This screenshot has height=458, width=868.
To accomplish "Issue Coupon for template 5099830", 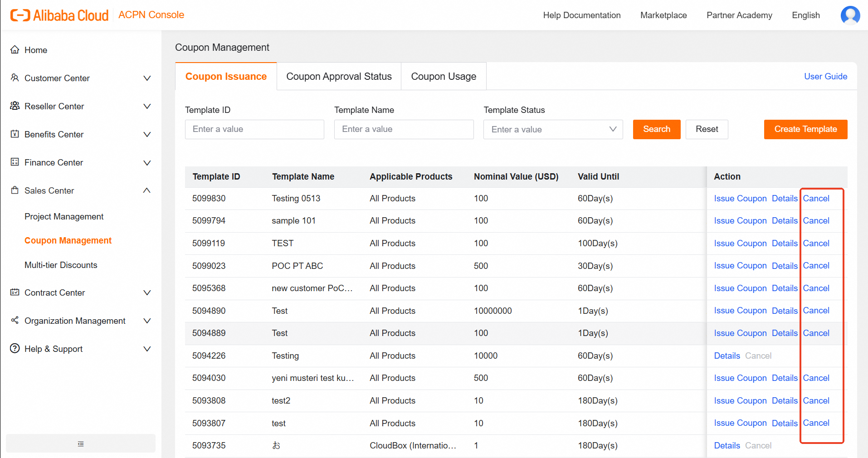I will (740, 198).
